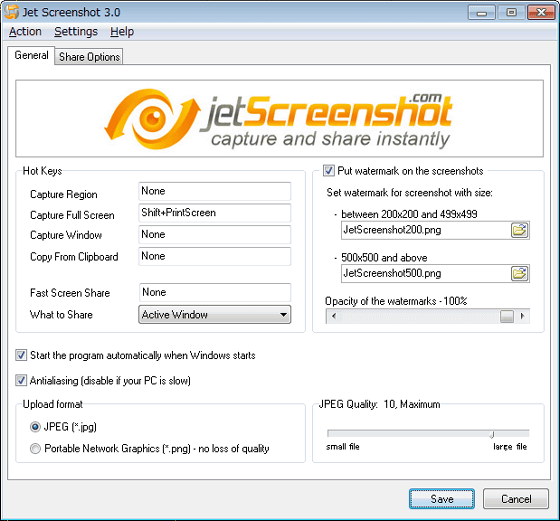Cancel the settings dialog
Image resolution: width=560 pixels, height=521 pixels.
pos(516,499)
